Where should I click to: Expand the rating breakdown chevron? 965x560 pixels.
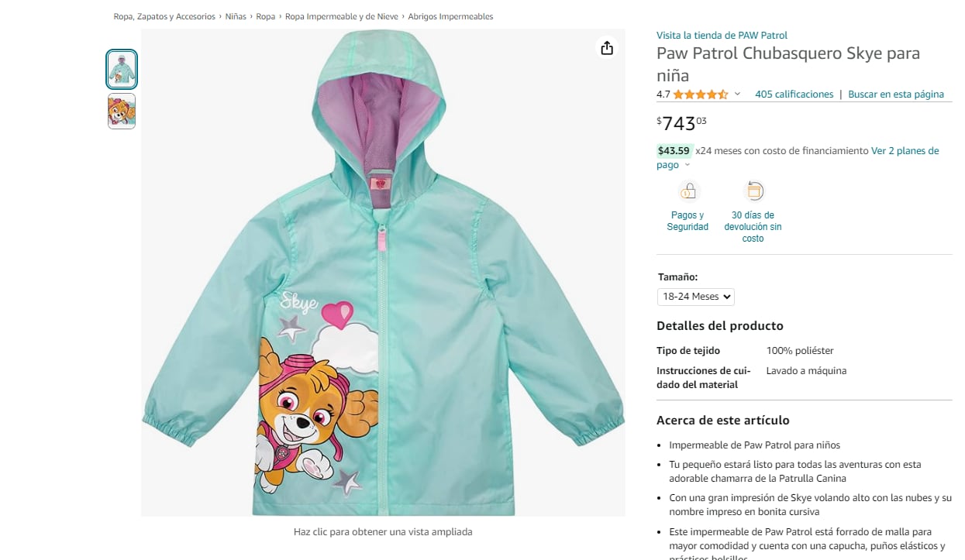point(737,94)
